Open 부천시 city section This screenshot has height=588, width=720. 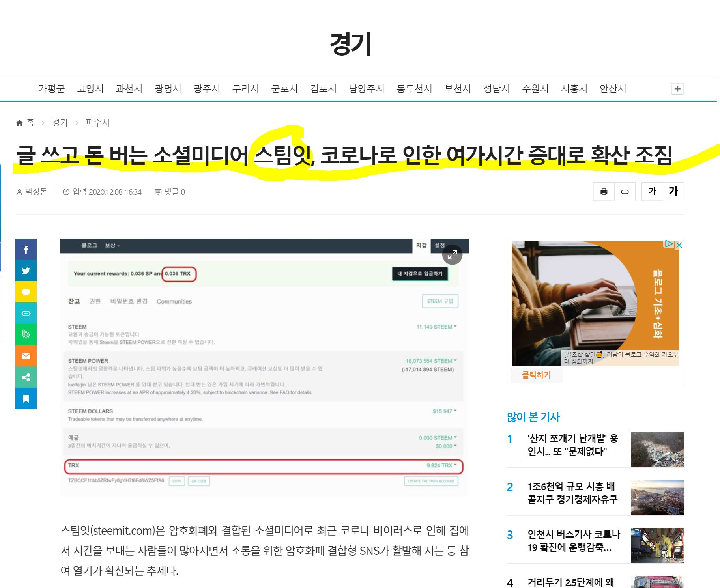tap(458, 89)
